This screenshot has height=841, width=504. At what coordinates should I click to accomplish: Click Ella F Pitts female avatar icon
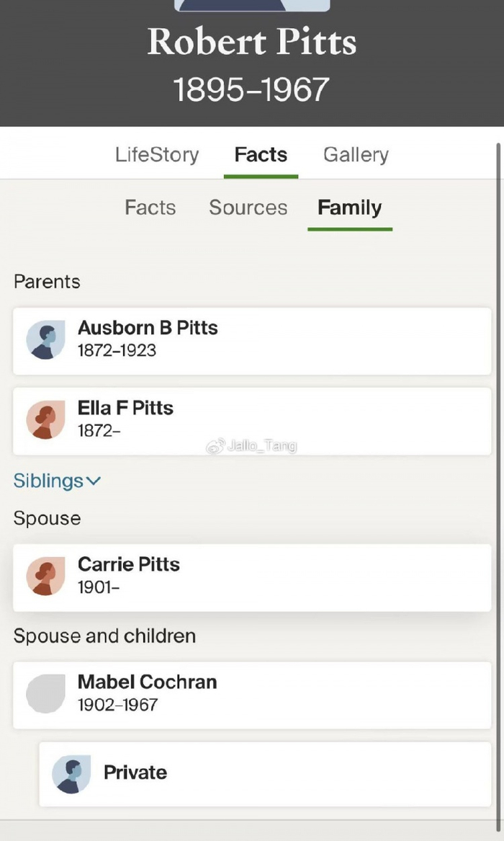click(x=45, y=421)
